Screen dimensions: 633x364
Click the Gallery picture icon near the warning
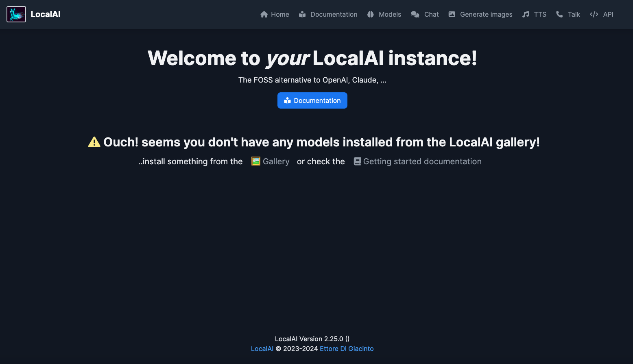tap(255, 161)
